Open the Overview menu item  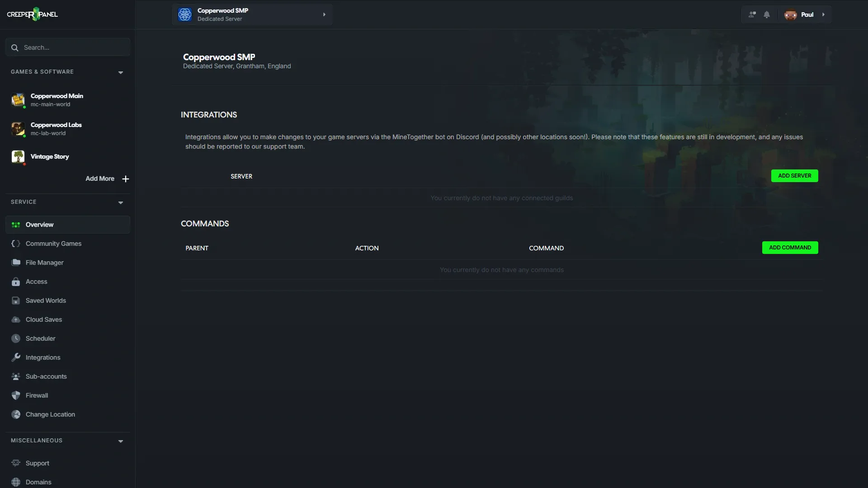(x=68, y=225)
